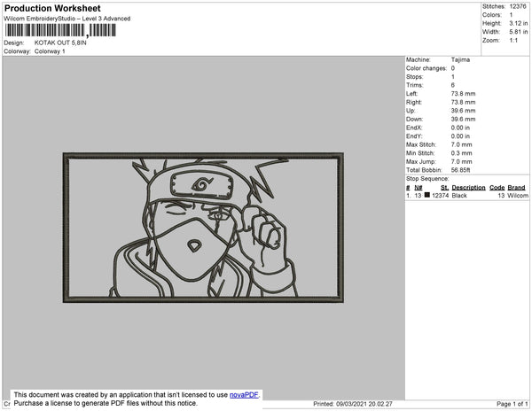The height and width of the screenshot is (411, 532).
Task: Click the Stop Sequence heading
Action: pos(427,179)
